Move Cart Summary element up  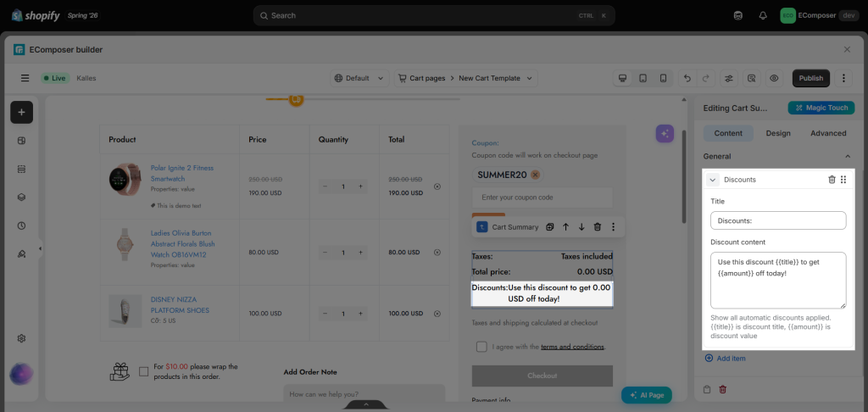point(565,227)
